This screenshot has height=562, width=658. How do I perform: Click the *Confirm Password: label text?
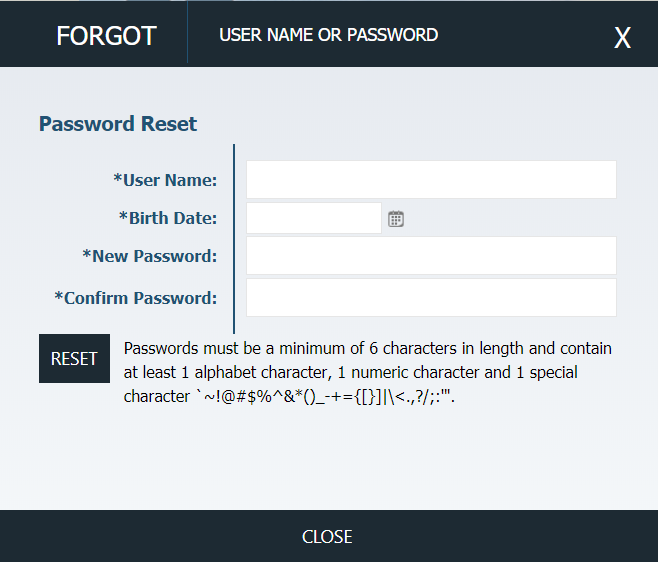tap(136, 298)
